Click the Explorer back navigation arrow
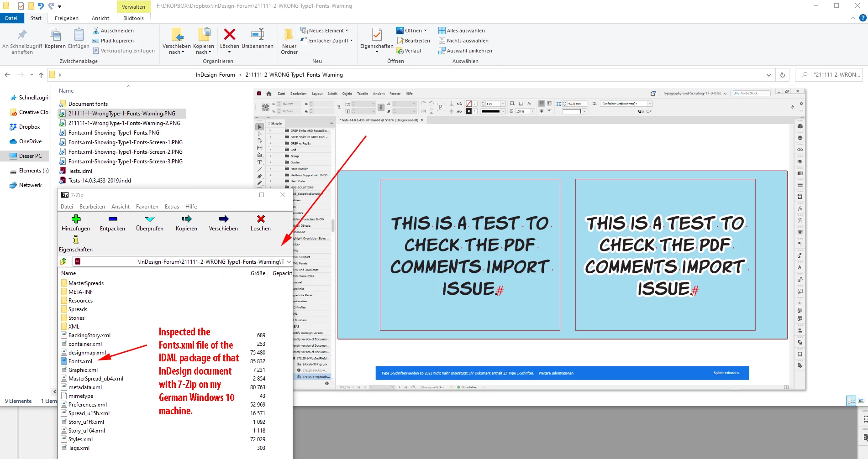Image resolution: width=868 pixels, height=459 pixels. pyautogui.click(x=7, y=75)
